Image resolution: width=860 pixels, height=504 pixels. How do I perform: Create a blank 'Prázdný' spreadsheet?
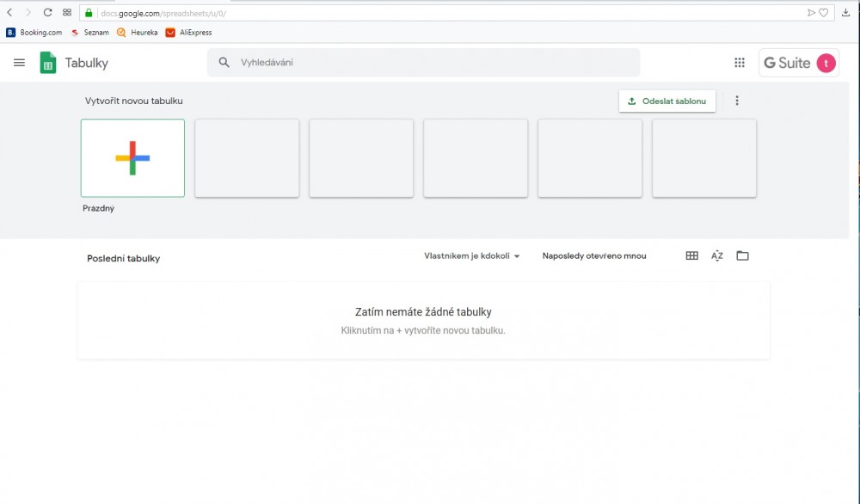pyautogui.click(x=132, y=158)
